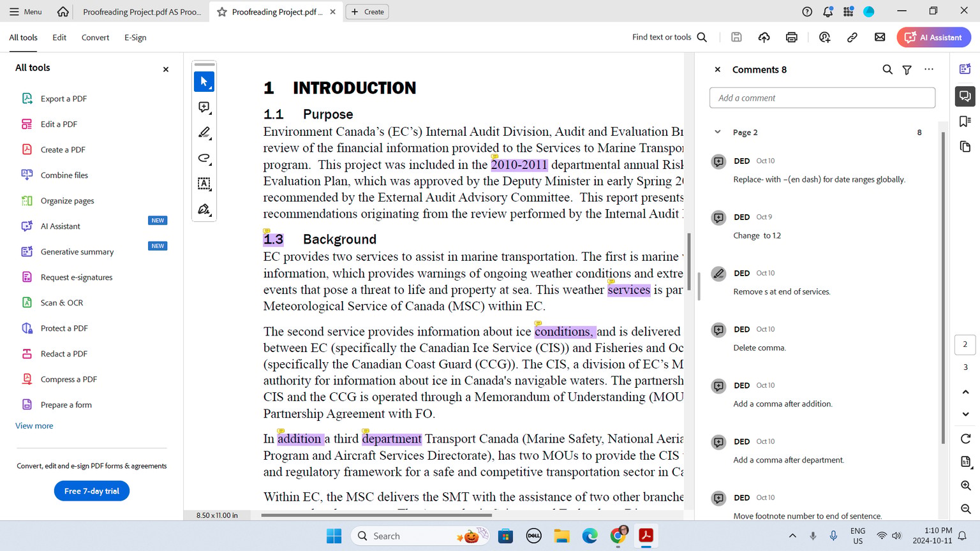The width and height of the screenshot is (980, 551).
Task: Zoom out of the document
Action: [x=965, y=508]
